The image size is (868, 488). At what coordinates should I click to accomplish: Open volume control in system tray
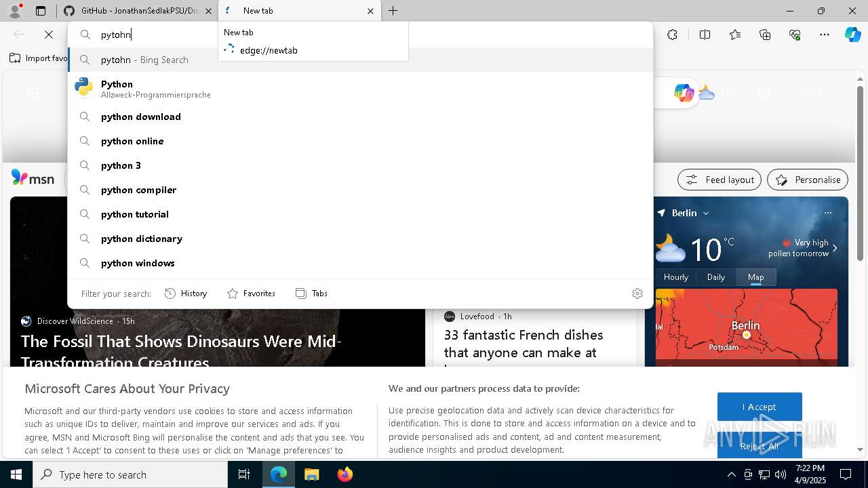coord(781,474)
